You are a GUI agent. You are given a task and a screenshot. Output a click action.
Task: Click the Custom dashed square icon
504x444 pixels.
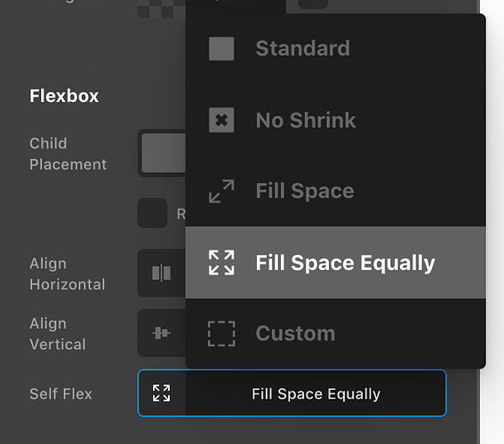coord(221,334)
